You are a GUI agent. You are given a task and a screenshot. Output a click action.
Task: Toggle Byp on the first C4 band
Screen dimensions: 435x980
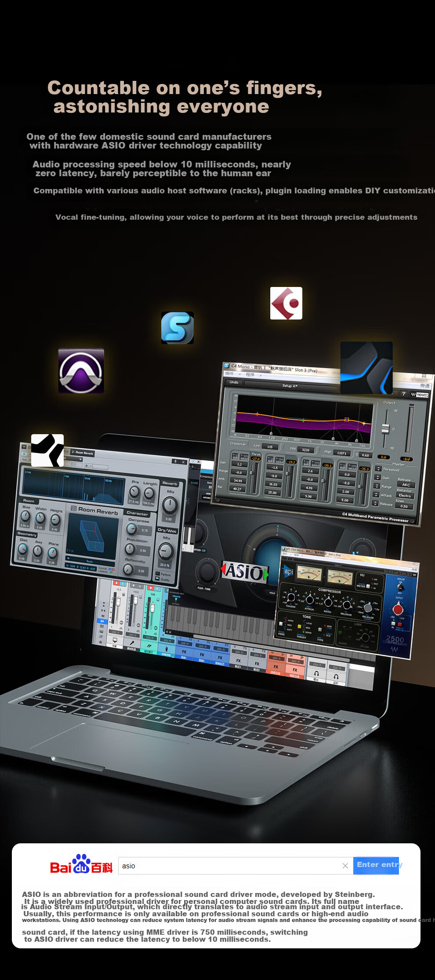243,457
